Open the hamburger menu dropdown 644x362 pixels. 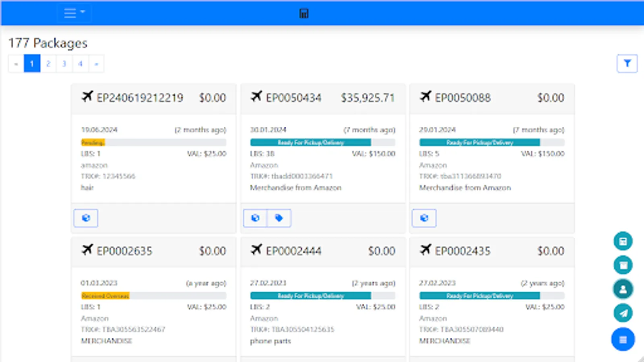tap(74, 12)
